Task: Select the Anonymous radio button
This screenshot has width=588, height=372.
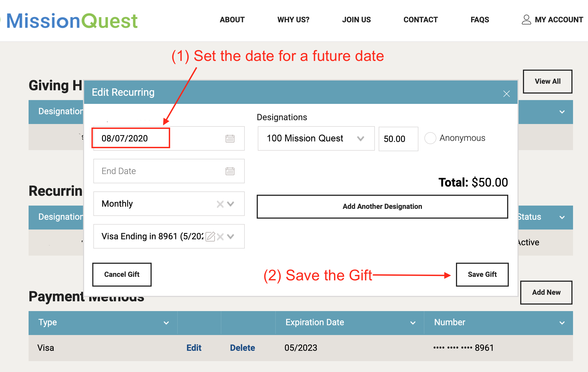Action: point(430,138)
